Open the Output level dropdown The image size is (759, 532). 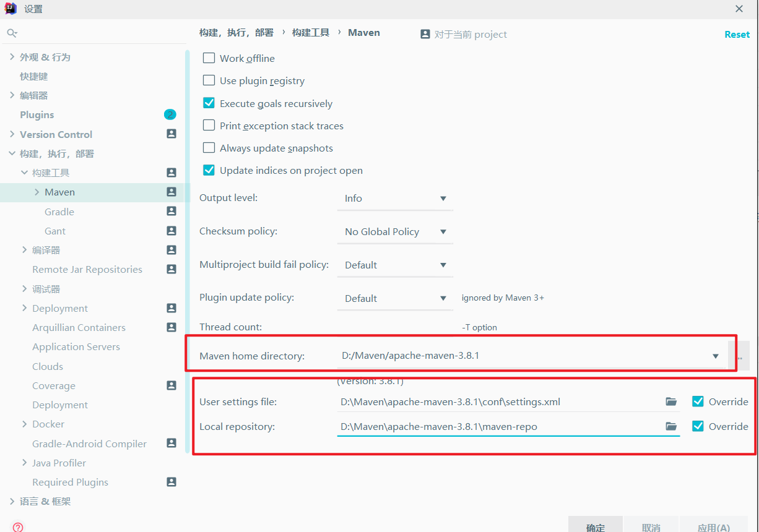pyautogui.click(x=395, y=199)
